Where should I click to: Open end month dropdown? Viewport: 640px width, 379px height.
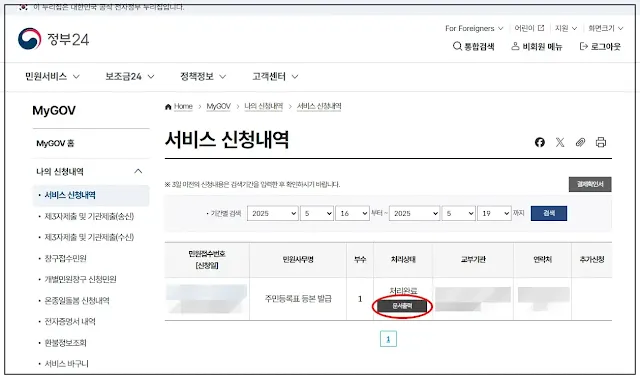pyautogui.click(x=459, y=213)
